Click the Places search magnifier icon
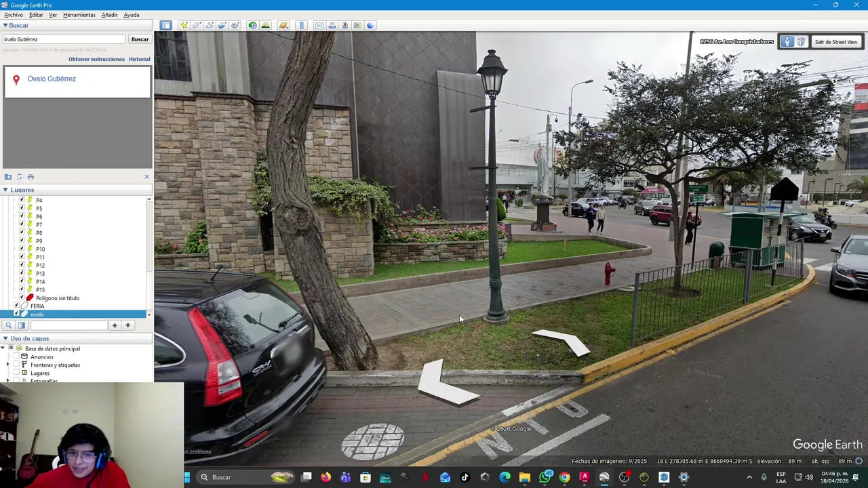Screen dimensions: 868x488 pos(8,325)
